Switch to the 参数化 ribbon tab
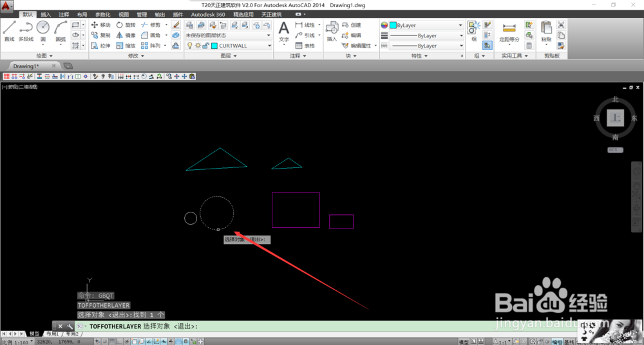The width and height of the screenshot is (644, 345). tap(102, 14)
